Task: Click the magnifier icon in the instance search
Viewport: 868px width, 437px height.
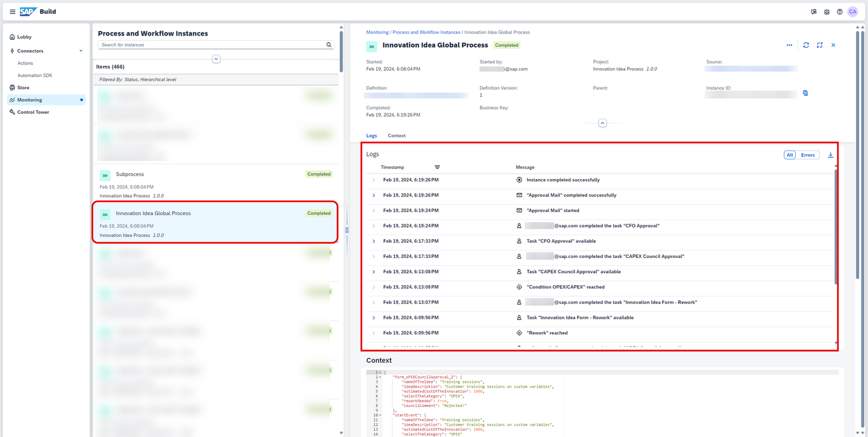Action: [x=329, y=45]
